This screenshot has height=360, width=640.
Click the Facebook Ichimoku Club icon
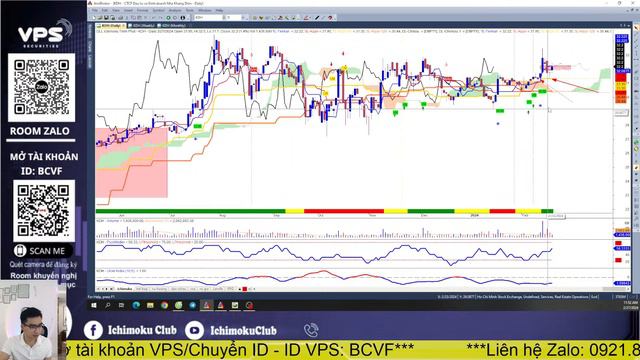[93, 330]
